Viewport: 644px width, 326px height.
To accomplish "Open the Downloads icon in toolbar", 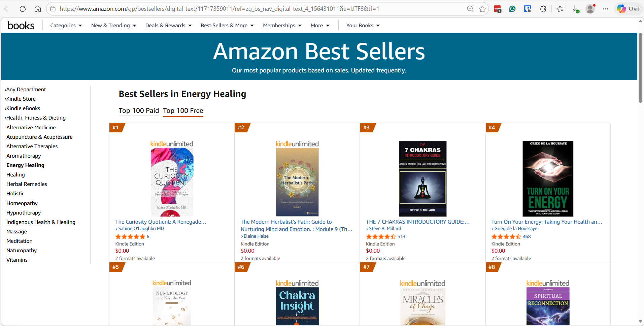I will pyautogui.click(x=576, y=9).
